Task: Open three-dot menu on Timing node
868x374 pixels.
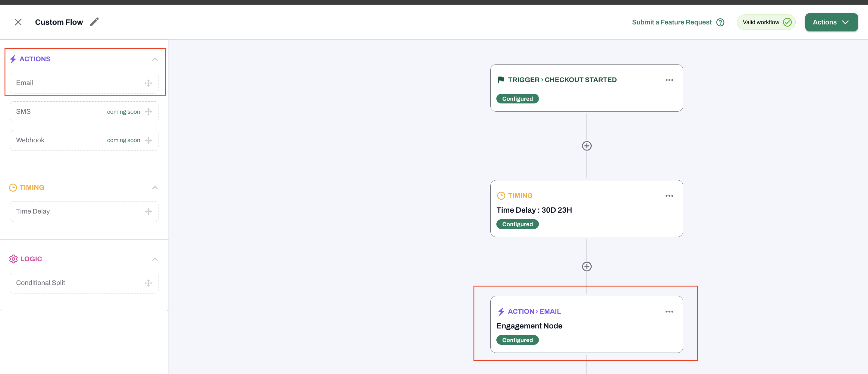Action: click(669, 196)
